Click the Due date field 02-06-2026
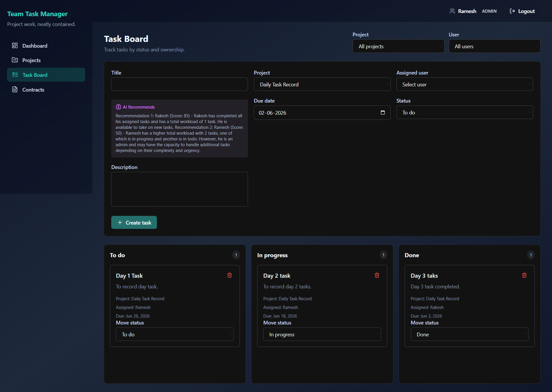This screenshot has height=392, width=552. tap(322, 112)
